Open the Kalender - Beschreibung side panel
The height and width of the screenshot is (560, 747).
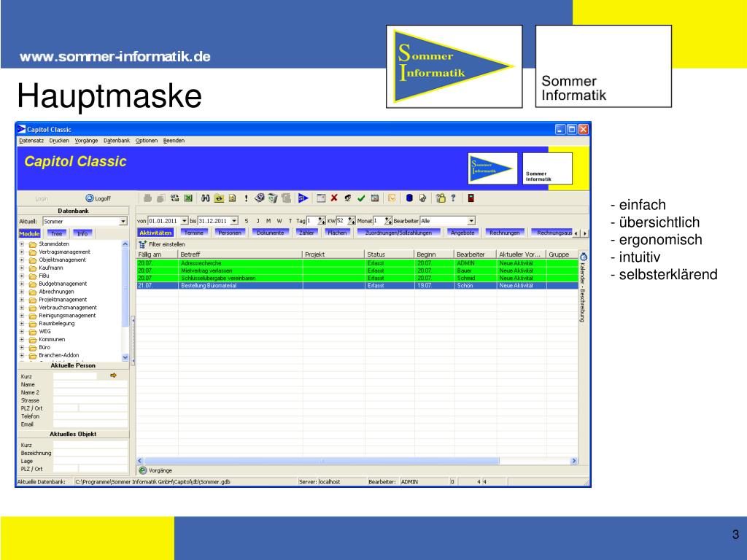click(583, 287)
